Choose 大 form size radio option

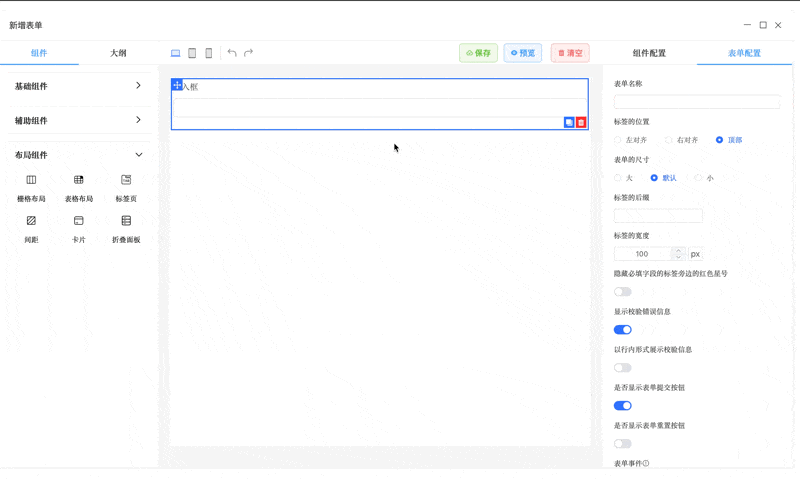coord(619,178)
